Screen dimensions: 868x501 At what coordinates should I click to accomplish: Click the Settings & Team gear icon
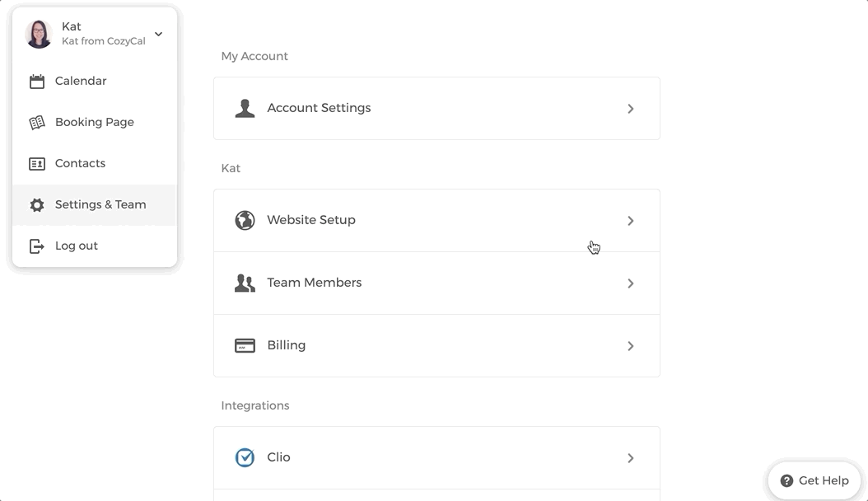pos(37,205)
